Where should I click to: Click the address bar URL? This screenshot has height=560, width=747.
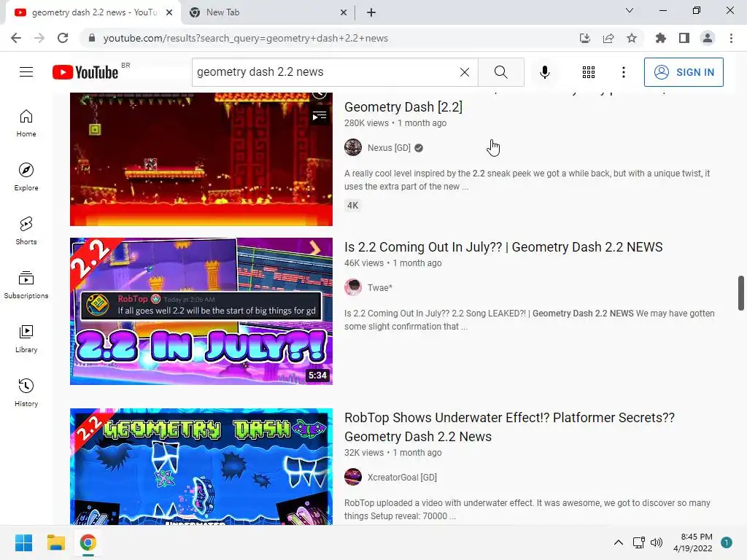[x=245, y=38]
